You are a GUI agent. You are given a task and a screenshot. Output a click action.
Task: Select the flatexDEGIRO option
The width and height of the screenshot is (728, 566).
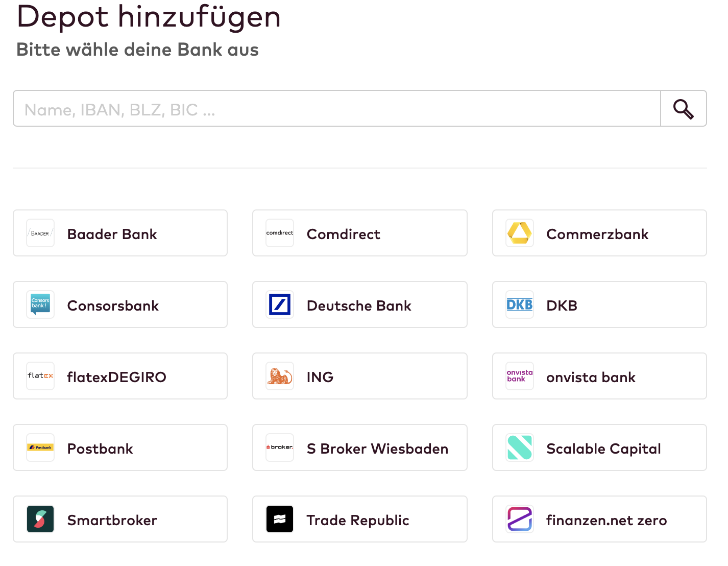[120, 376]
